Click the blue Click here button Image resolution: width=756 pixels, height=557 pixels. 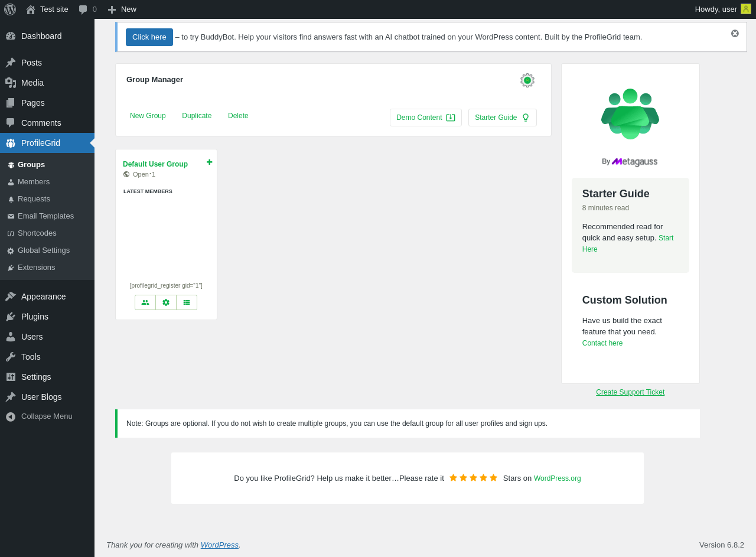click(x=149, y=37)
